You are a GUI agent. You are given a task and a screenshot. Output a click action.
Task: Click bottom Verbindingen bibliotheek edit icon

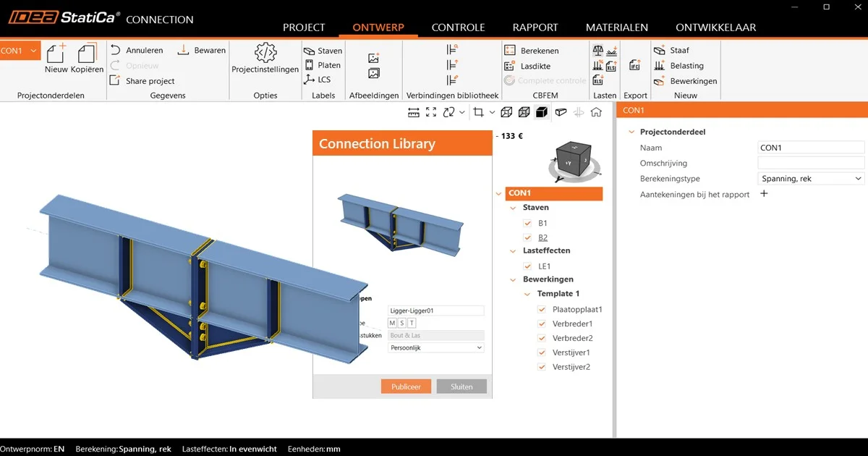coord(452,80)
